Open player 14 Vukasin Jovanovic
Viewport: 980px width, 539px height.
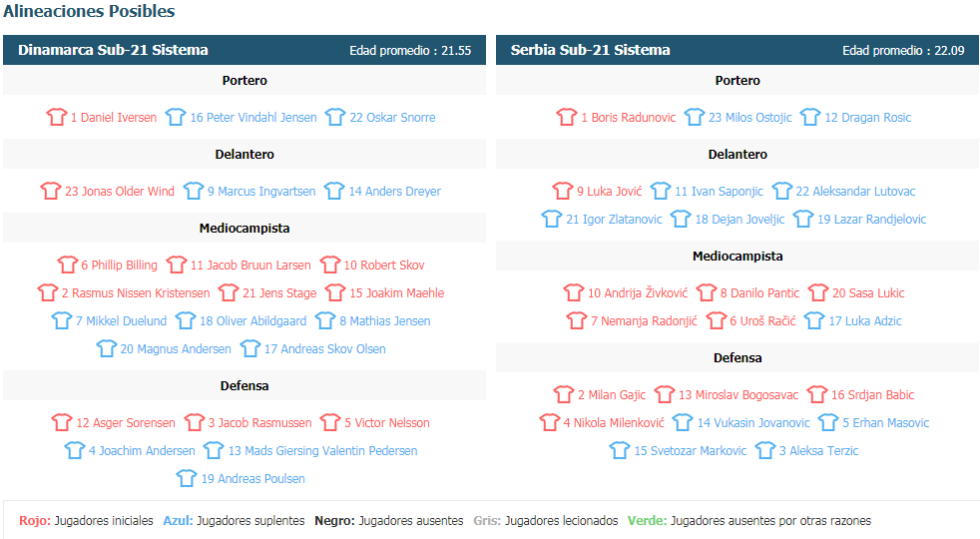753,423
